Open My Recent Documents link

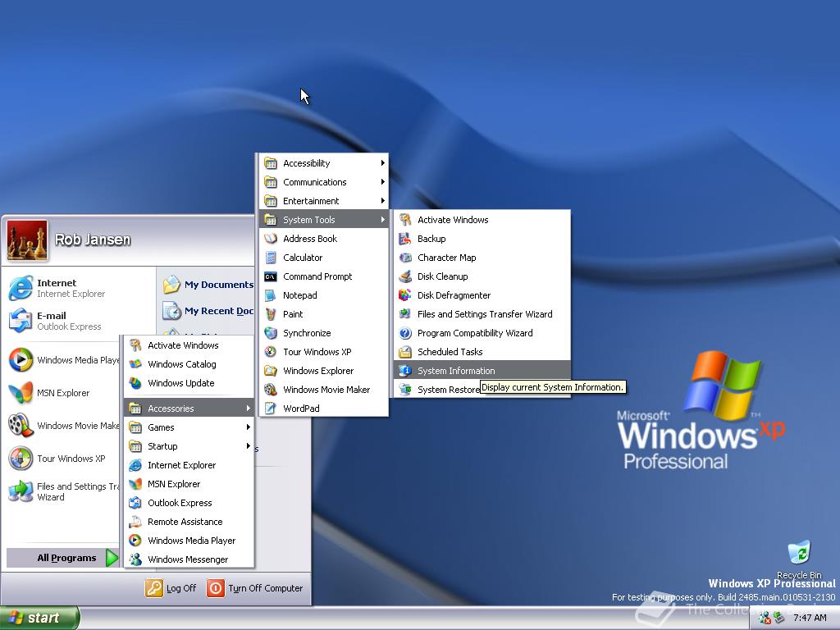pos(208,311)
